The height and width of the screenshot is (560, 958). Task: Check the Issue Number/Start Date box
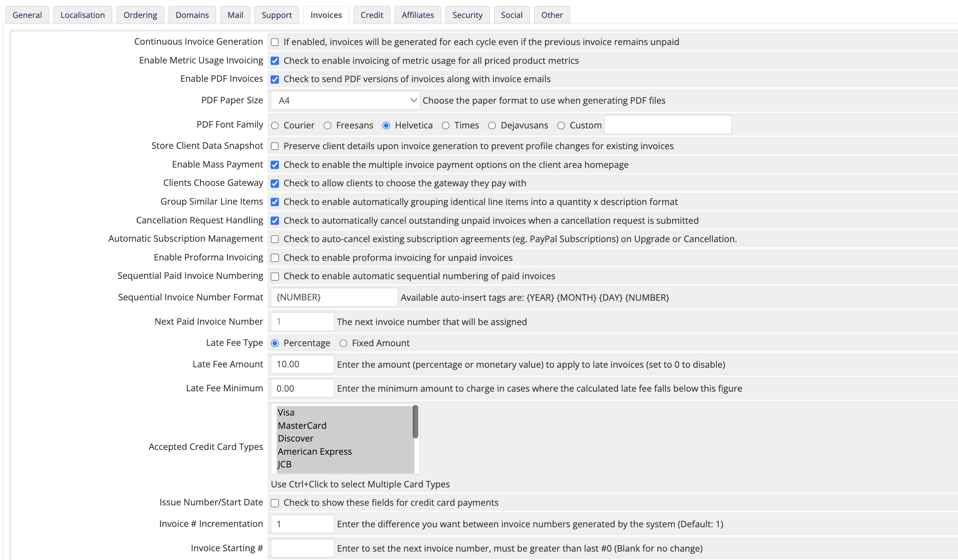(275, 503)
